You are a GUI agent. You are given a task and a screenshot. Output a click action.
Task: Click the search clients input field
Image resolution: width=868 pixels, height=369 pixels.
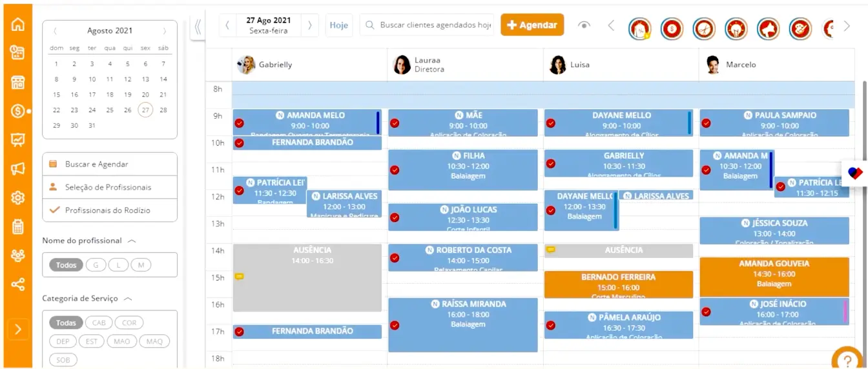click(x=427, y=25)
